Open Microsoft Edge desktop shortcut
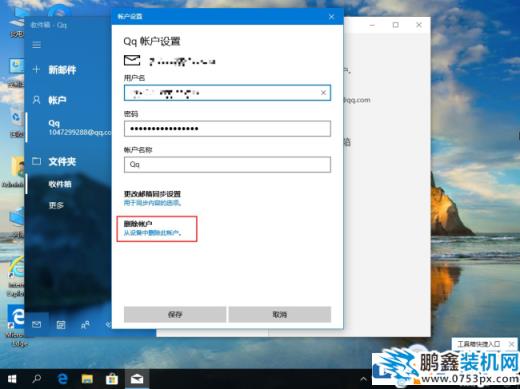Screen dimensions: 520x389 pos(17,324)
